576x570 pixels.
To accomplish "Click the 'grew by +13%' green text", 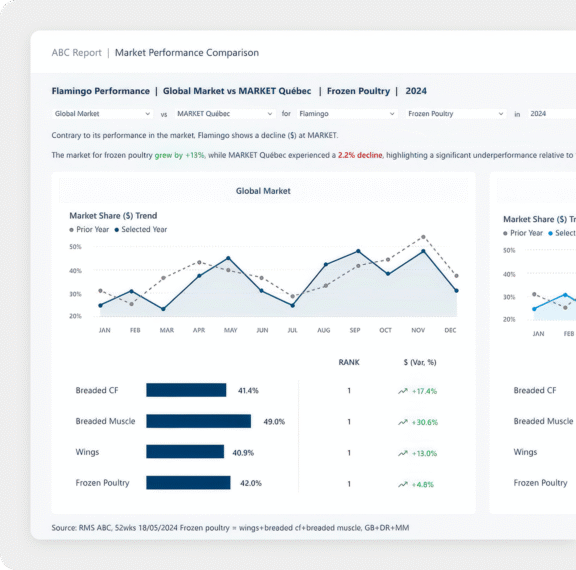I will (180, 155).
